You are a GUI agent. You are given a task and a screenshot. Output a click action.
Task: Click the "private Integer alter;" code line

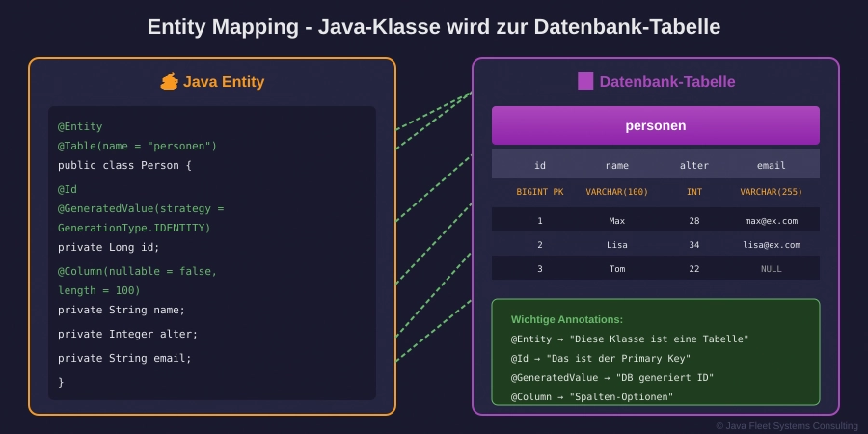[127, 334]
